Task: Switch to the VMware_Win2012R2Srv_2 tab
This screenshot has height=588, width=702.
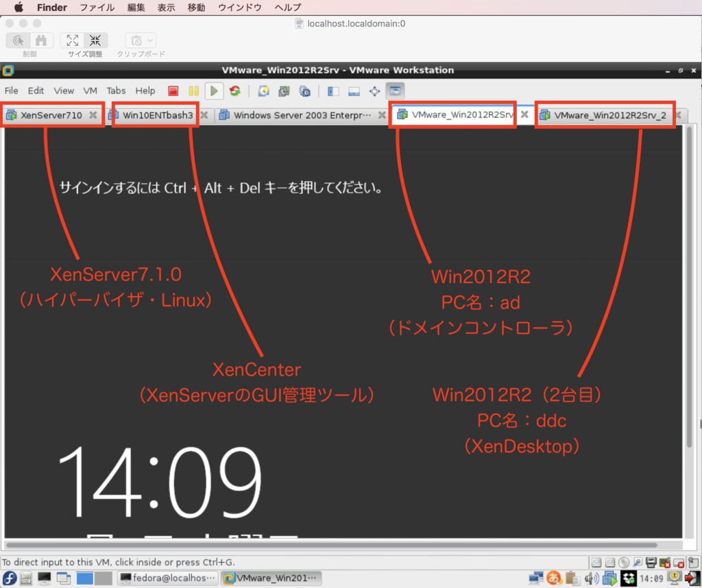Action: 609,115
